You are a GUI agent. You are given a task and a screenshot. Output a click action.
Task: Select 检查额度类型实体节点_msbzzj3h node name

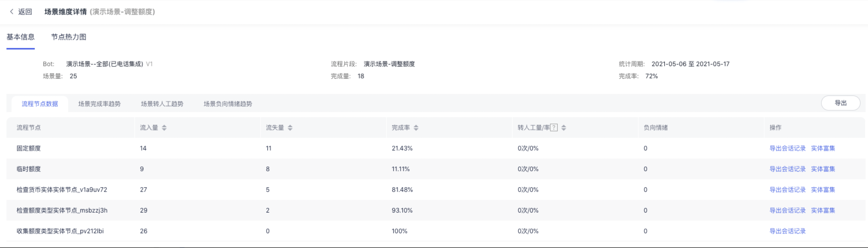pos(62,211)
